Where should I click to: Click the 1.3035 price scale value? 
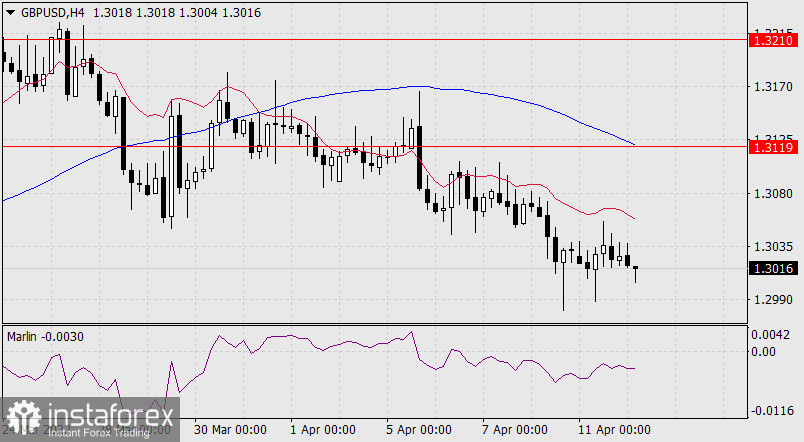click(x=773, y=246)
